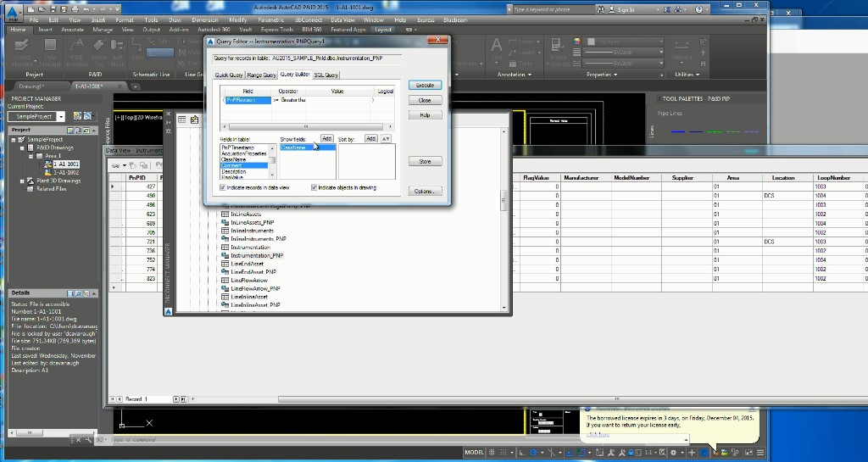The image size is (868, 462).
Task: Click the clipboard icon in dbConnect panel
Action: click(194, 120)
